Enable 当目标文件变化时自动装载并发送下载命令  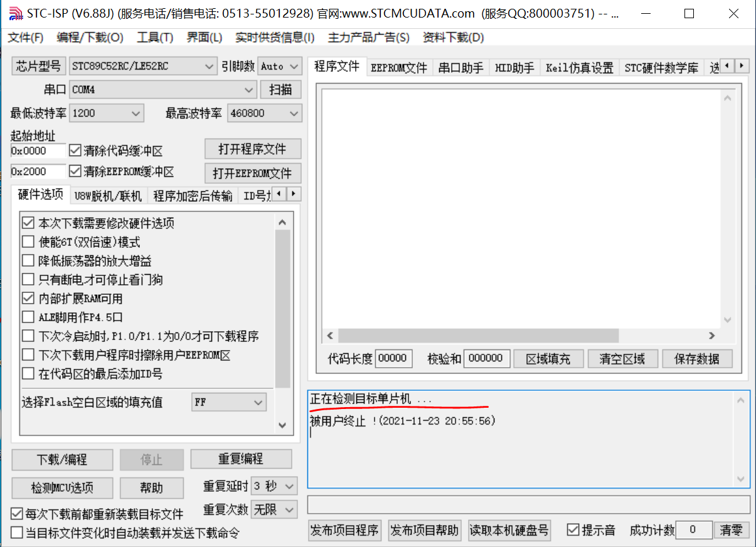(17, 533)
